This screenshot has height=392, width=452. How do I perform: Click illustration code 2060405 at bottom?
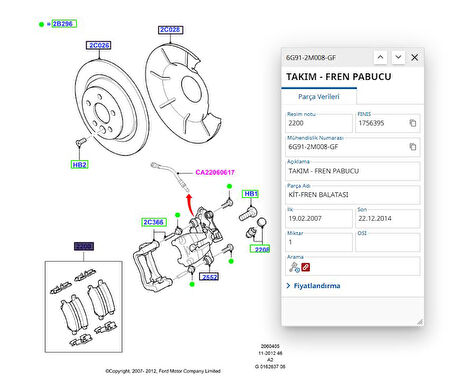pos(270,346)
